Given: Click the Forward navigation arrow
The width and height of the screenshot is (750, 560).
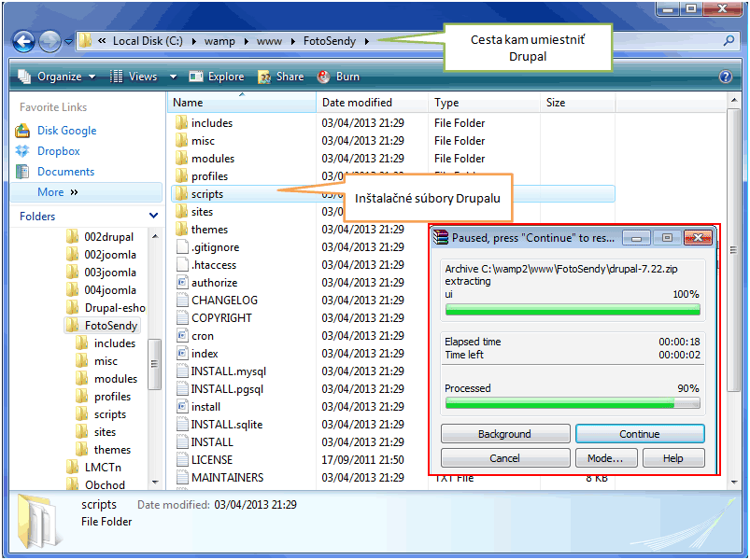Looking at the screenshot, I should (50, 42).
